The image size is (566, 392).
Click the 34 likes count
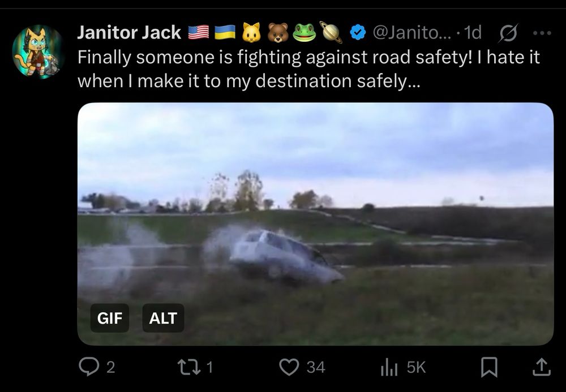pos(316,368)
